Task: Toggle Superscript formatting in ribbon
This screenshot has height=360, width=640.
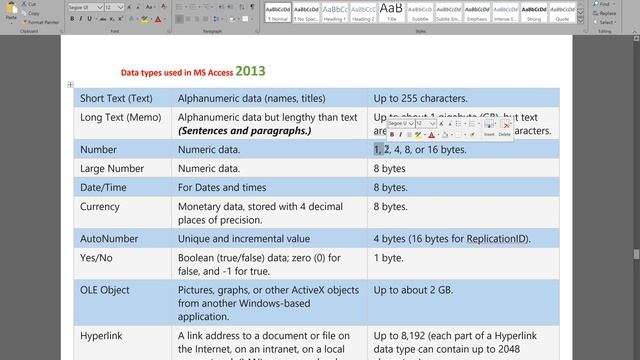Action: pos(120,19)
